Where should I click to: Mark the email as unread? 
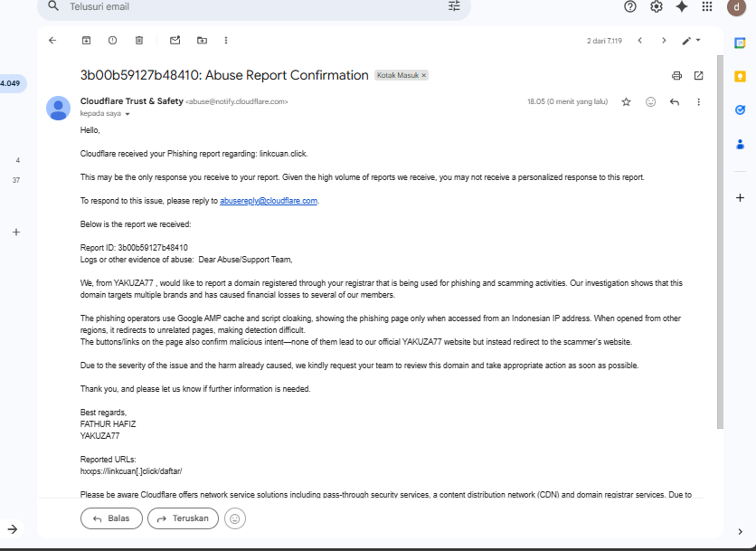pyautogui.click(x=175, y=41)
